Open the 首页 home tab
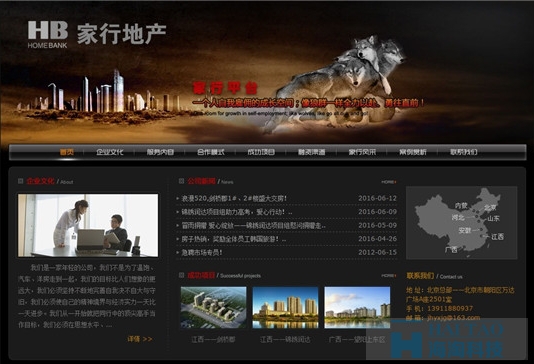Image resolution: width=534 pixels, height=364 pixels. point(67,152)
